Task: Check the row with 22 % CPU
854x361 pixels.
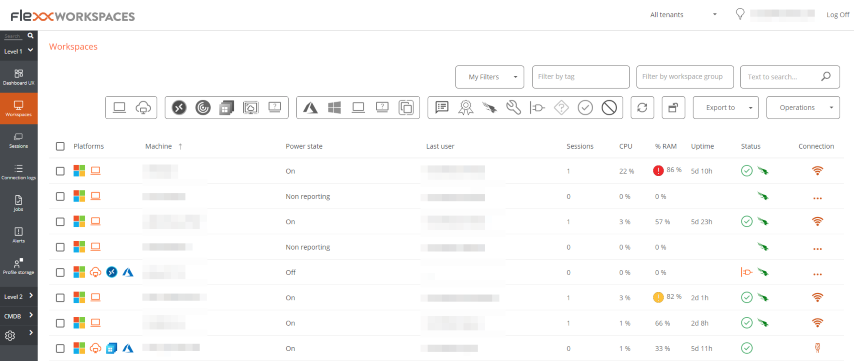Action: point(60,171)
